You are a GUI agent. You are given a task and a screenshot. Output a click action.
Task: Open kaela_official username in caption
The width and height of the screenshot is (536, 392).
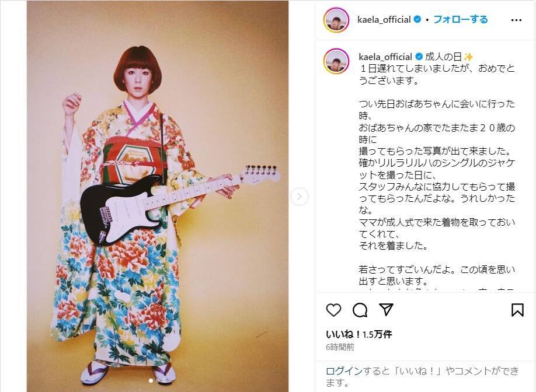(x=385, y=57)
